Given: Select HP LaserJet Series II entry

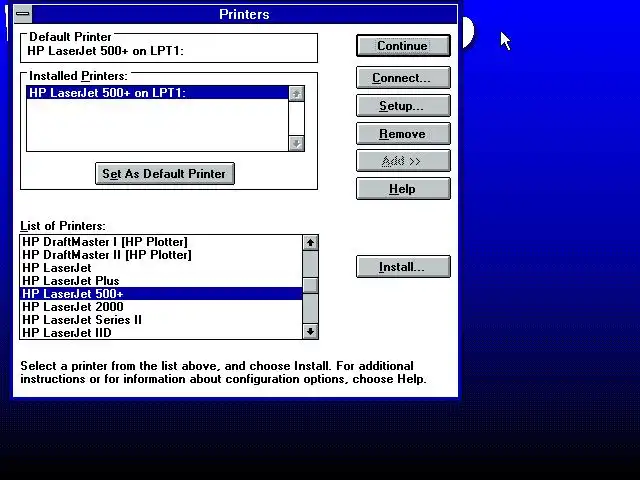Looking at the screenshot, I should (x=161, y=320).
